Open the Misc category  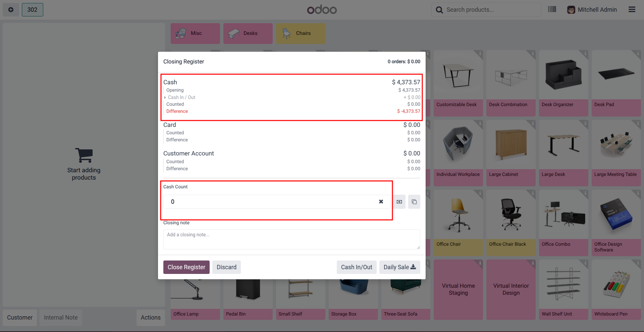tap(195, 33)
